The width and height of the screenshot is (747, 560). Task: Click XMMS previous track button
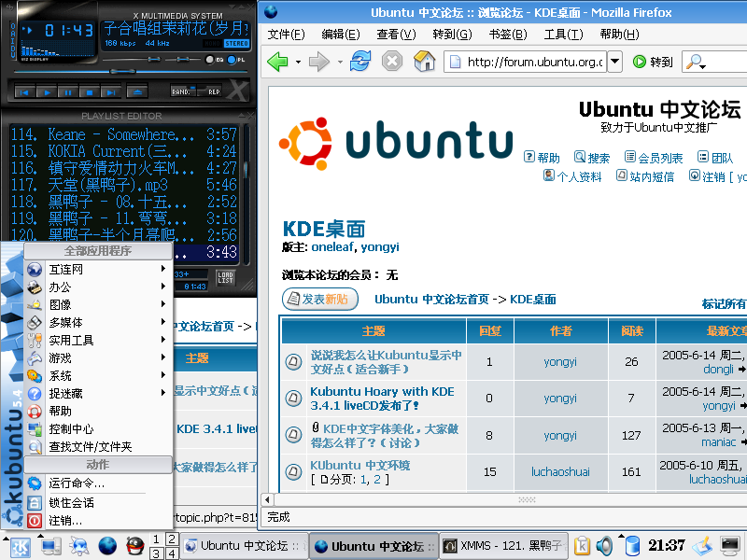tap(25, 92)
